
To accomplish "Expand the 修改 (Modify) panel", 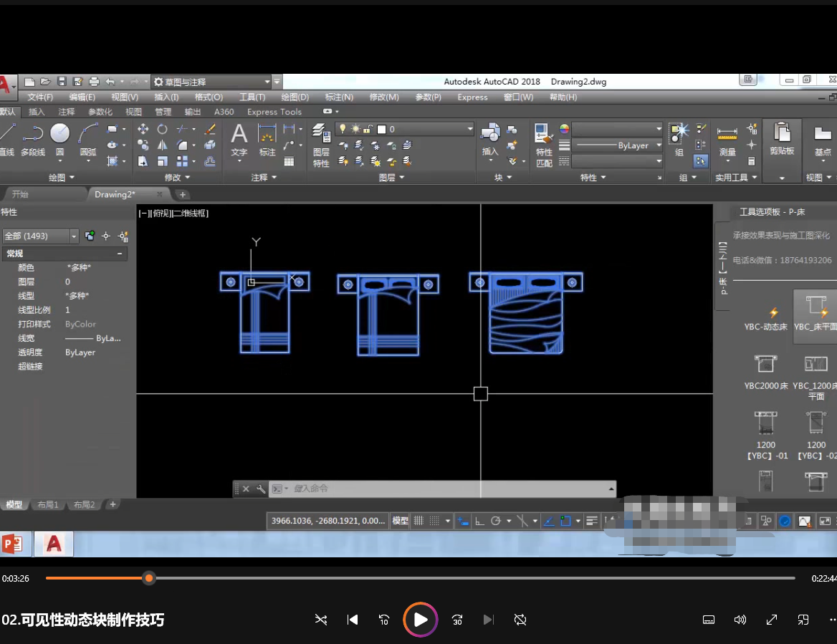I will (177, 177).
